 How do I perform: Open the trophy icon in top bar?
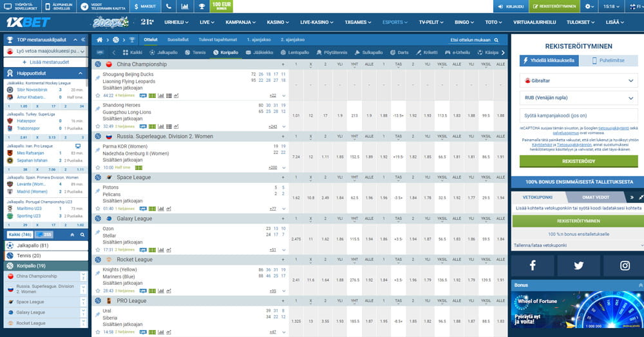coord(202,6)
